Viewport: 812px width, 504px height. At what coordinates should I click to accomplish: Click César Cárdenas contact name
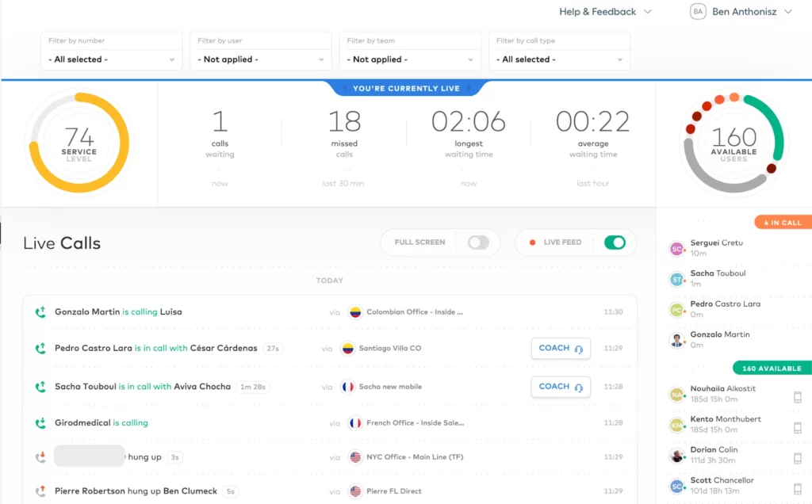[224, 348]
